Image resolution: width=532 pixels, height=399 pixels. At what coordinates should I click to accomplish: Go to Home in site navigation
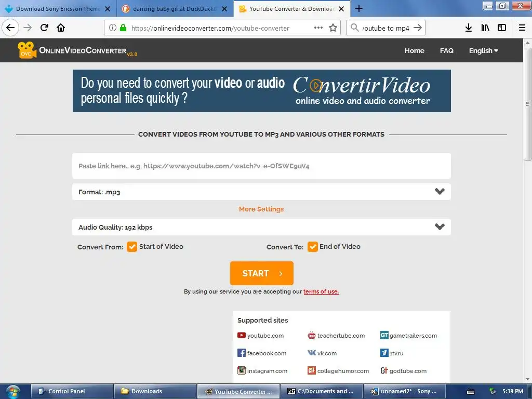tap(414, 50)
